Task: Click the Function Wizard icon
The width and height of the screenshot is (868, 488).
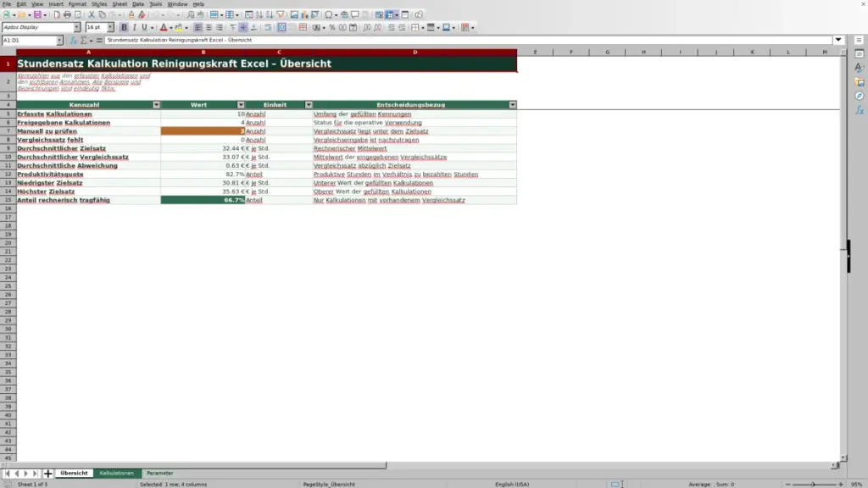Action: pos(73,41)
